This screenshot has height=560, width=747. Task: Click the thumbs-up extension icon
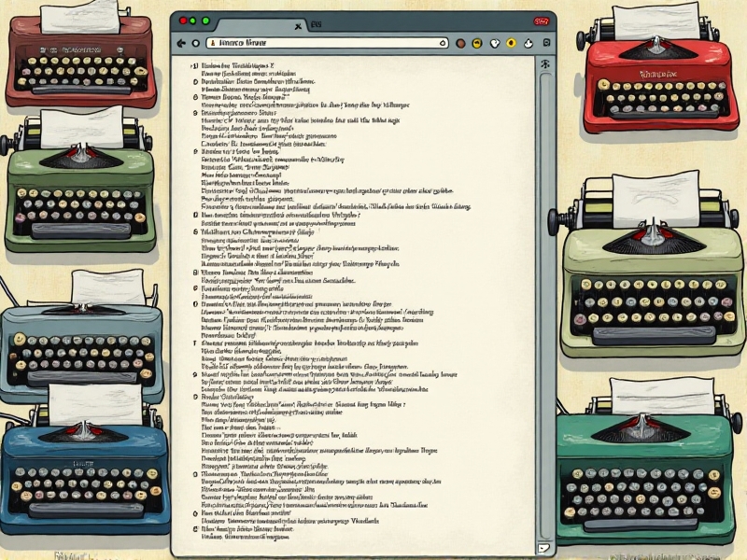click(529, 43)
